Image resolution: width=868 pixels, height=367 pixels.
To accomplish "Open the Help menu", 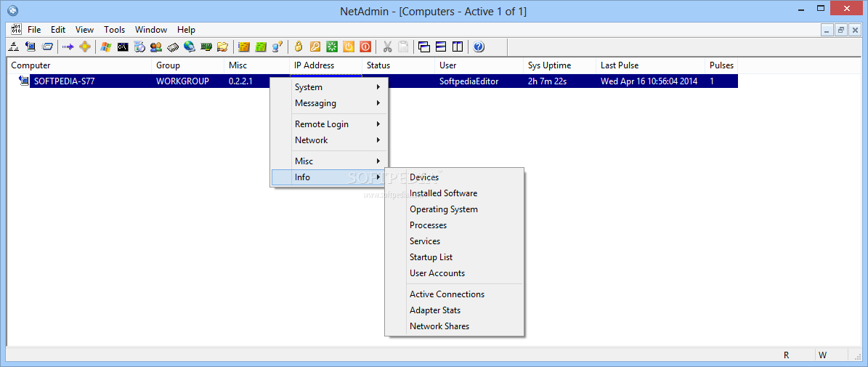I will [186, 30].
